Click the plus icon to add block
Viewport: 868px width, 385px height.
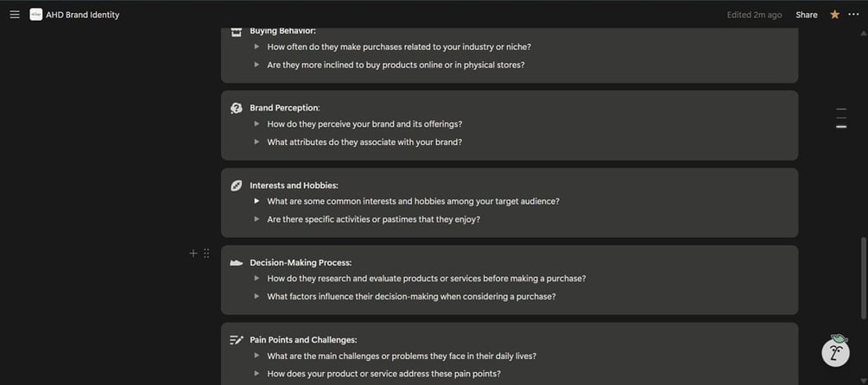click(193, 253)
